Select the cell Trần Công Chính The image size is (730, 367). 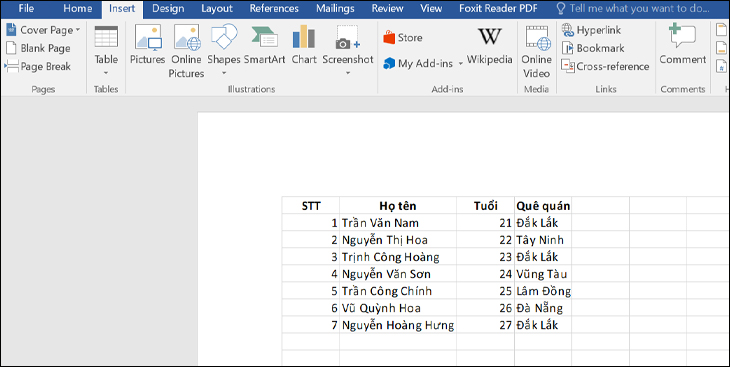[x=398, y=291]
